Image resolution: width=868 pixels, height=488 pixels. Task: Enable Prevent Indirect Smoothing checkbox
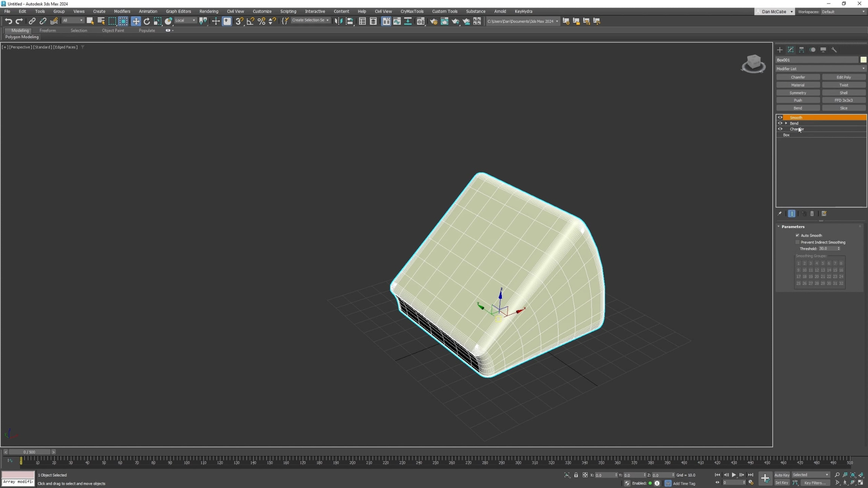[x=797, y=242]
